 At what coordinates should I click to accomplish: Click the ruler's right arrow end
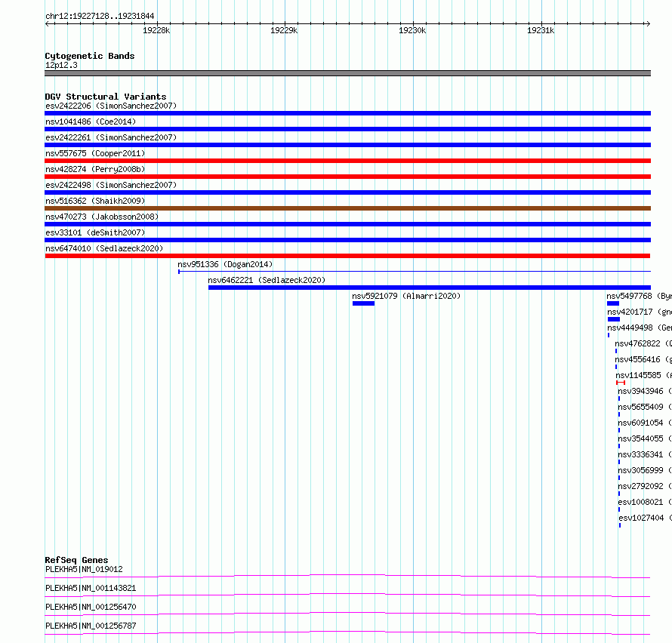(649, 23)
